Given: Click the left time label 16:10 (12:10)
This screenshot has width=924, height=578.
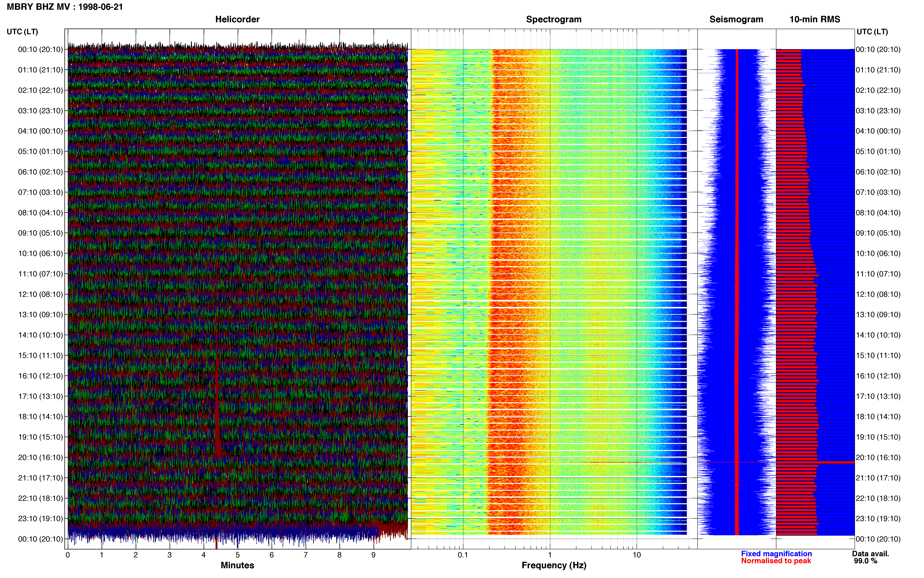Looking at the screenshot, I should pos(41,376).
